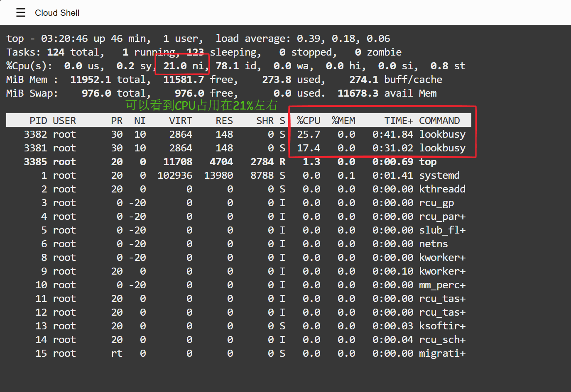Click the VIRT column header

click(x=180, y=121)
